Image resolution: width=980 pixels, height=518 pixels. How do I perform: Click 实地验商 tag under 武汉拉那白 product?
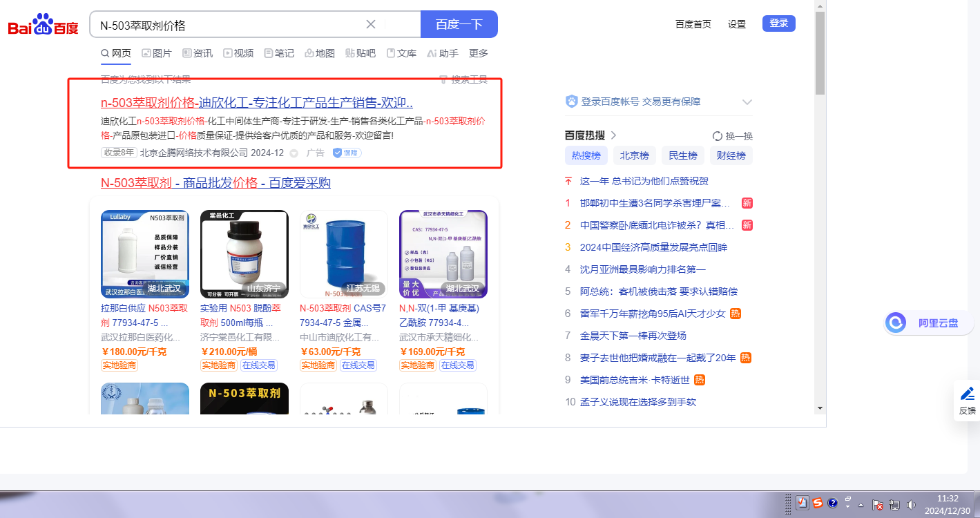tap(119, 365)
